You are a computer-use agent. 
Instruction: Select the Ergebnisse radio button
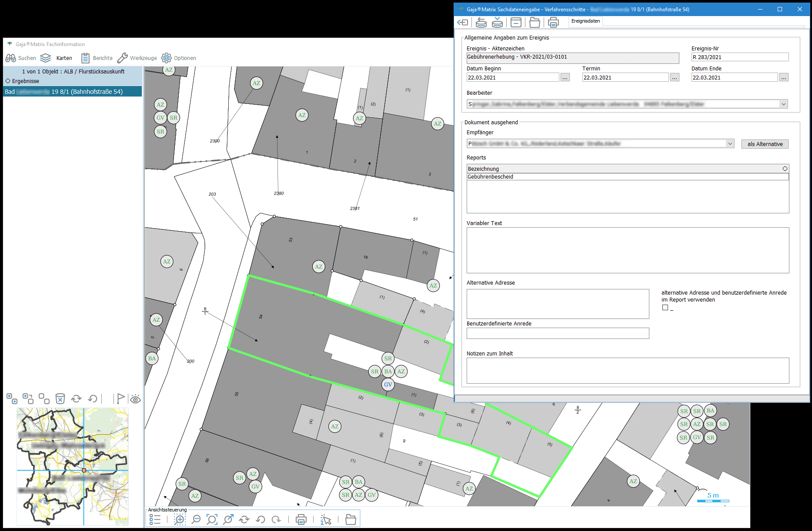(x=8, y=81)
